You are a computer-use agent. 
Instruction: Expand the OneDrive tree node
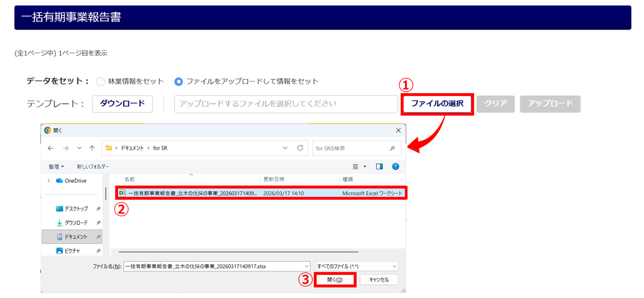point(49,181)
